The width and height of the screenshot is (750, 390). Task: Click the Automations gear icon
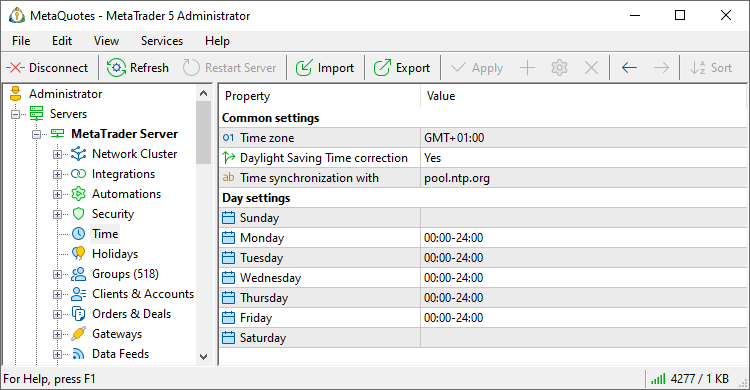[x=78, y=194]
